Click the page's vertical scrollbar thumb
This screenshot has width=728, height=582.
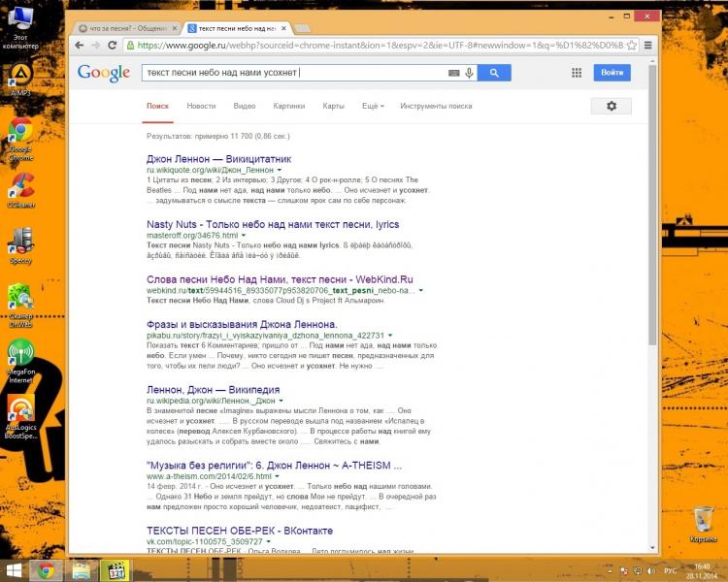click(x=652, y=205)
